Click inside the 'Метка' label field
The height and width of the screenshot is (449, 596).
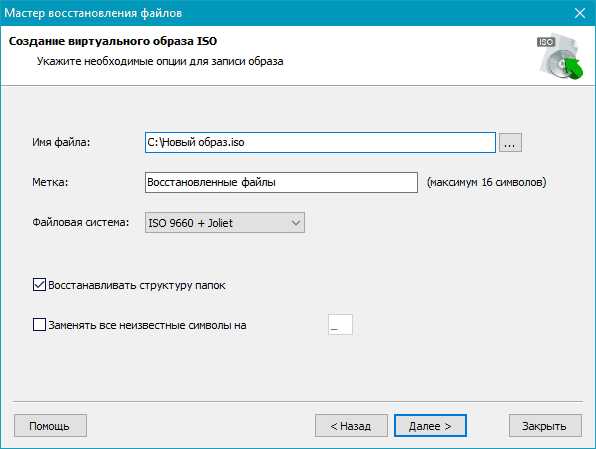coord(281,182)
